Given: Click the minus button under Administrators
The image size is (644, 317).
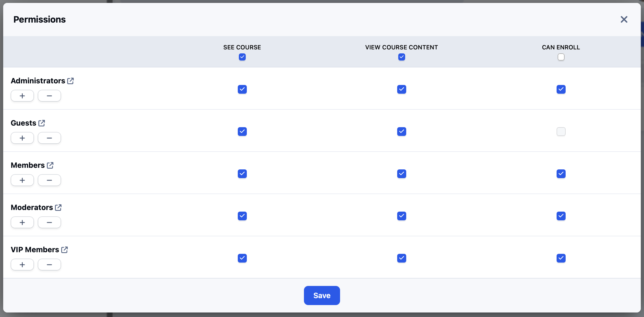Looking at the screenshot, I should [x=49, y=96].
